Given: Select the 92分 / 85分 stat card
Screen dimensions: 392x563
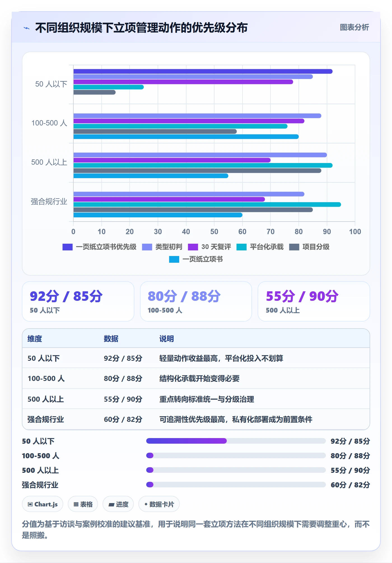Looking at the screenshot, I should point(78,301).
